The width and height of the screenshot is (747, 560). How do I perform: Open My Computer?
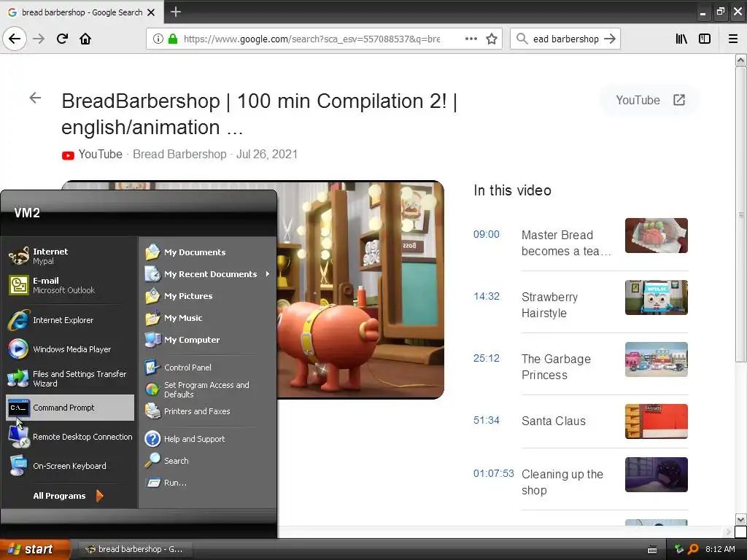pos(208,340)
